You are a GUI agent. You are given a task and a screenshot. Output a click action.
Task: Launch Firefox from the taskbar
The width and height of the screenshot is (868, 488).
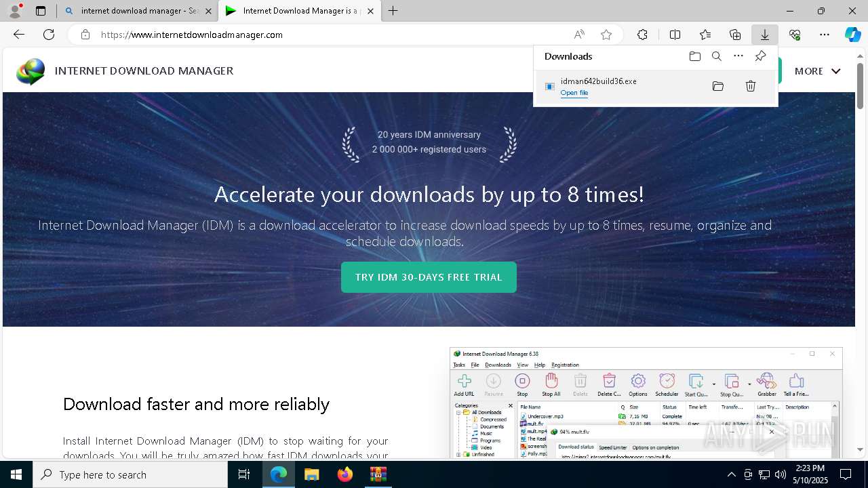click(345, 474)
